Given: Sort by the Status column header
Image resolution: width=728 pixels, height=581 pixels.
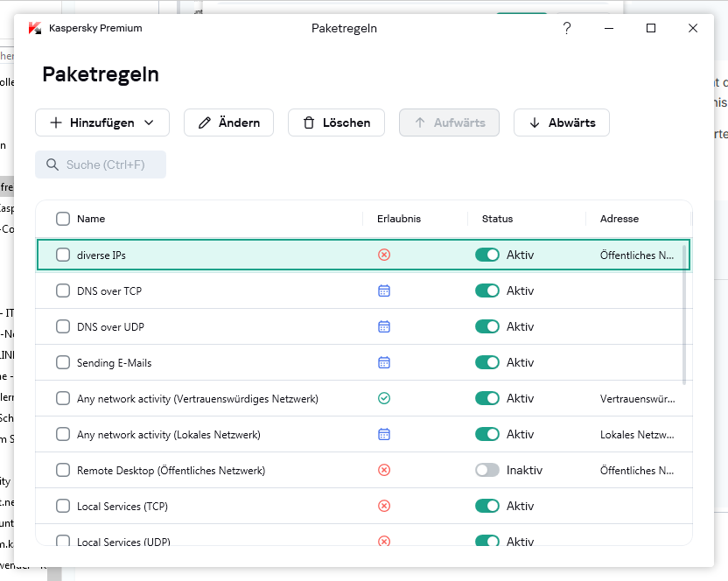Looking at the screenshot, I should click(497, 219).
